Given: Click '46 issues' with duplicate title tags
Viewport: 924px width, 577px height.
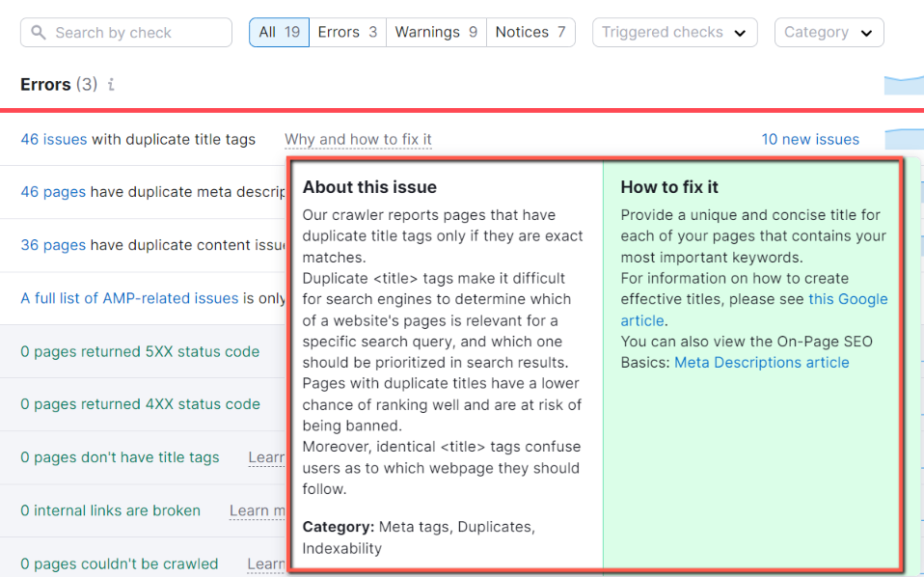Looking at the screenshot, I should pos(52,139).
